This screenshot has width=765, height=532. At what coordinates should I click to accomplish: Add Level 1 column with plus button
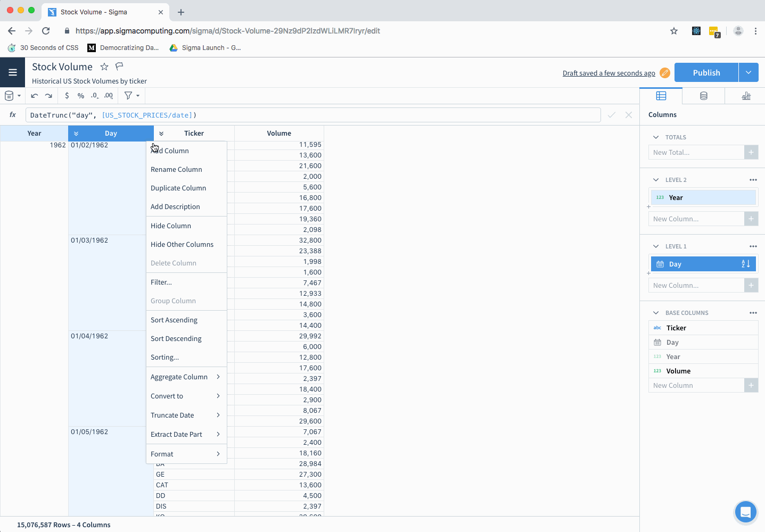pyautogui.click(x=751, y=285)
